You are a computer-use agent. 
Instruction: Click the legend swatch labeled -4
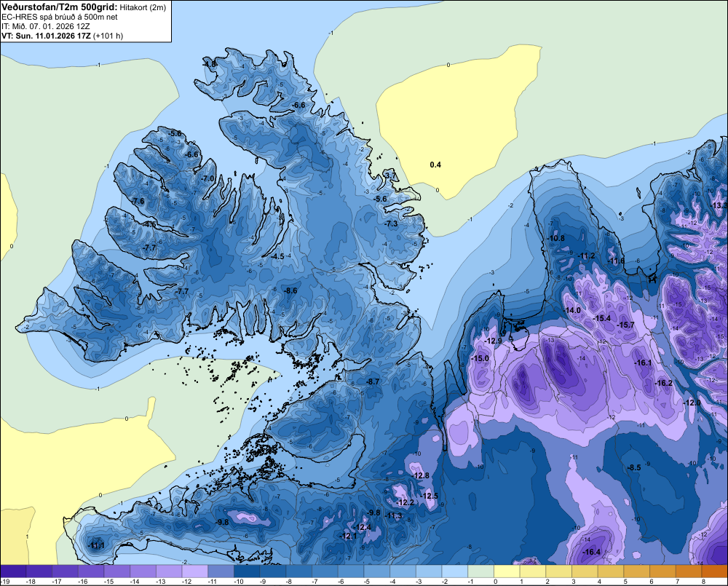click(403, 571)
